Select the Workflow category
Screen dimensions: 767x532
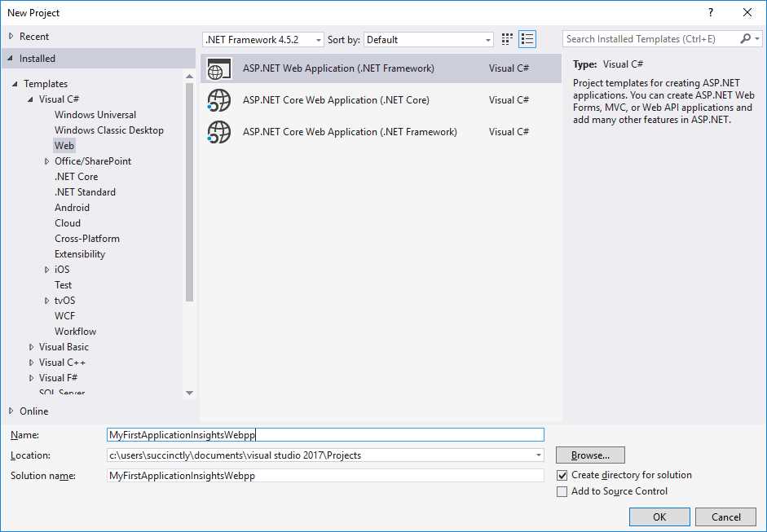pos(75,332)
